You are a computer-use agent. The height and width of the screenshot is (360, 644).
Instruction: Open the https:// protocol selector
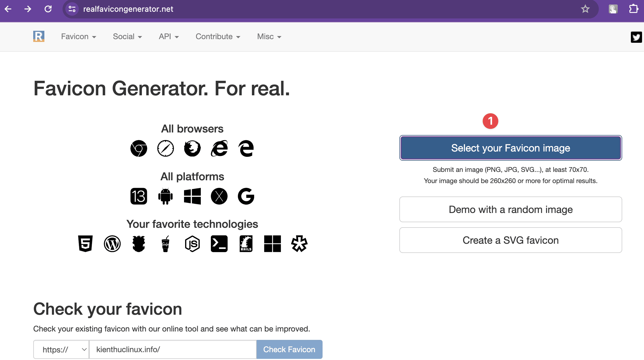61,349
